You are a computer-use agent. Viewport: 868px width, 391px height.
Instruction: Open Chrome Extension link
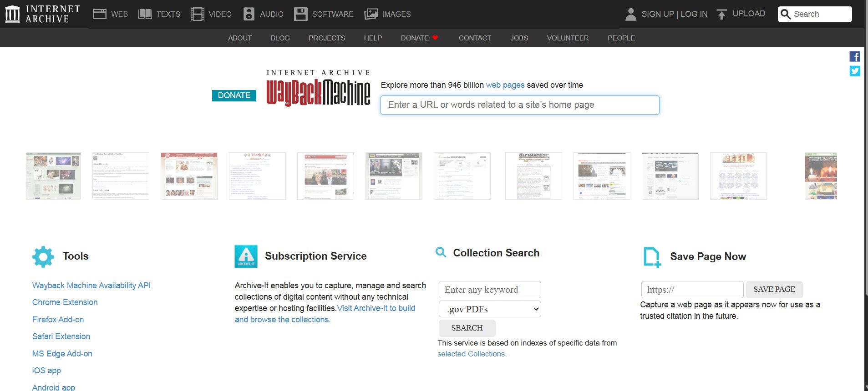pyautogui.click(x=65, y=302)
